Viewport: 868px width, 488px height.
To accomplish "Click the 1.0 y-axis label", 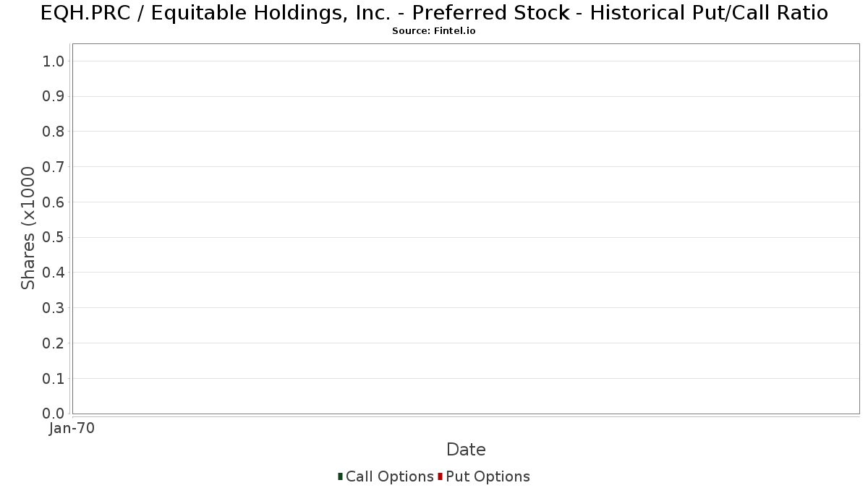I will [54, 61].
